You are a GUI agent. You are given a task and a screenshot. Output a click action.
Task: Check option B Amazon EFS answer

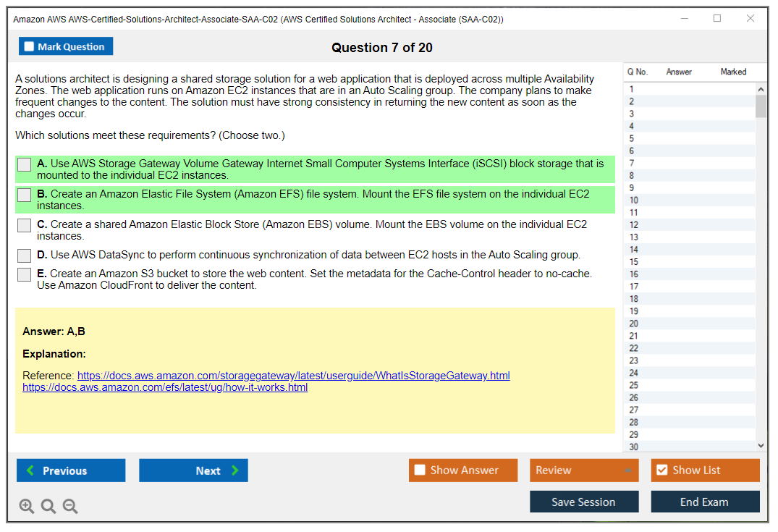point(25,195)
